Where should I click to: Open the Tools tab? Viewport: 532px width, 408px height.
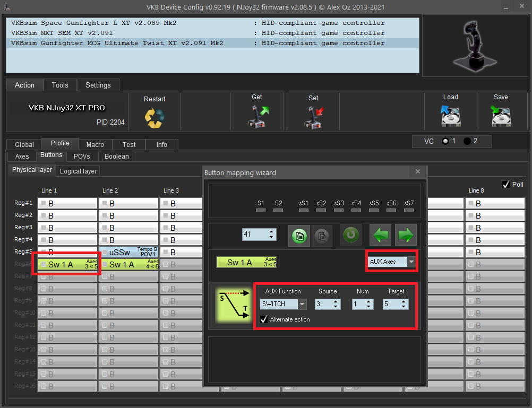(x=60, y=85)
